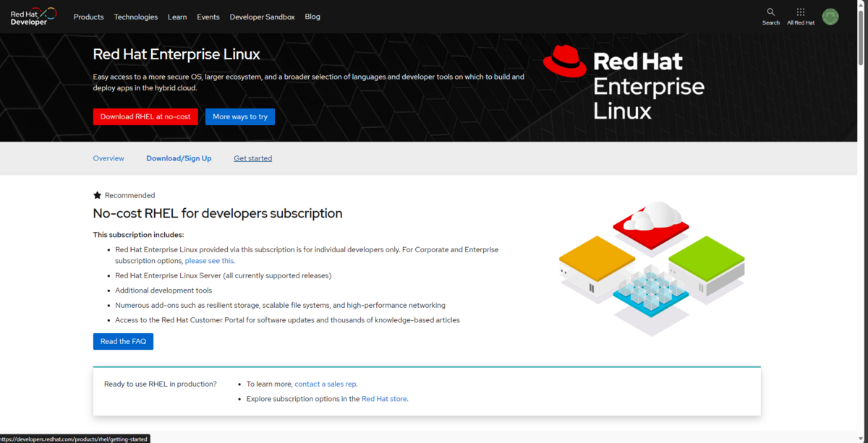Image resolution: width=868 pixels, height=443 pixels.
Task: Open the Learn menu
Action: pos(177,17)
